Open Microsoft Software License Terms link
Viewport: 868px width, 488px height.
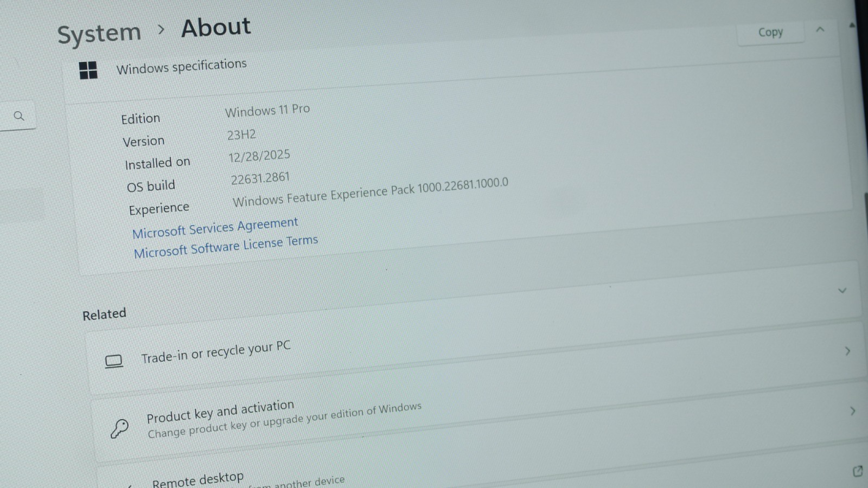click(226, 247)
